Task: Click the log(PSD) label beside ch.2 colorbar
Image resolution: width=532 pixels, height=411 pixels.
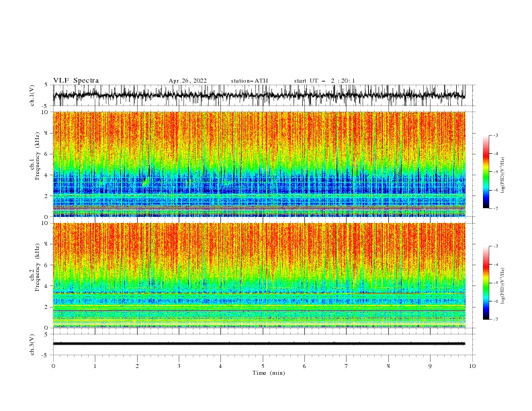Action: 502,286
